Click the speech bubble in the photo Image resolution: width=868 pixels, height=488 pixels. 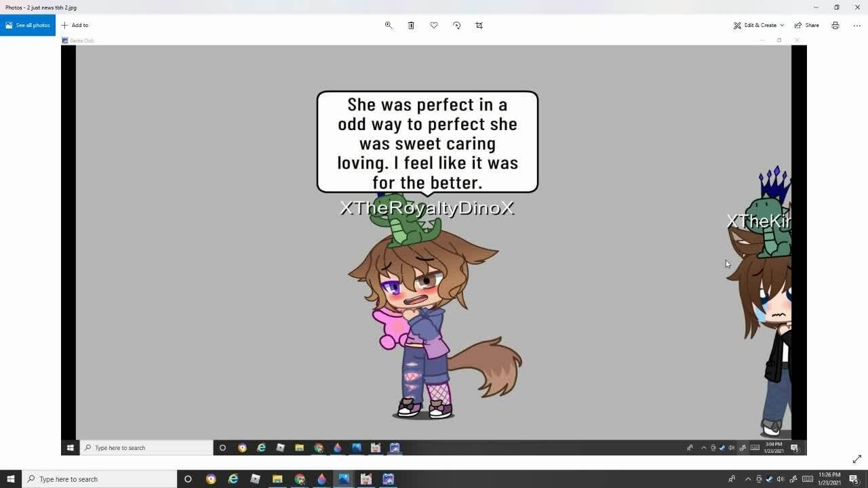(x=427, y=143)
